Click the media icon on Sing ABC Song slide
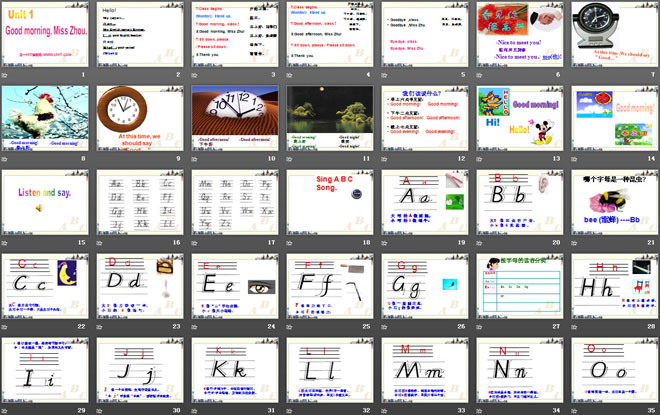The width and height of the screenshot is (660, 415). [355, 196]
